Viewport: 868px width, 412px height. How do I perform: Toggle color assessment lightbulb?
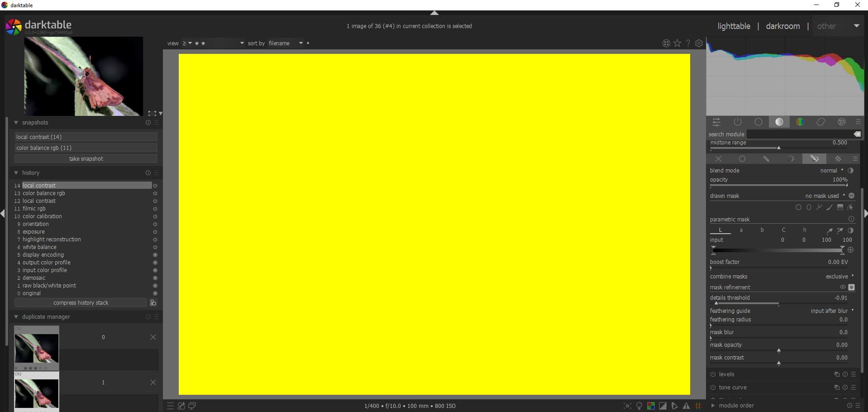(x=639, y=406)
